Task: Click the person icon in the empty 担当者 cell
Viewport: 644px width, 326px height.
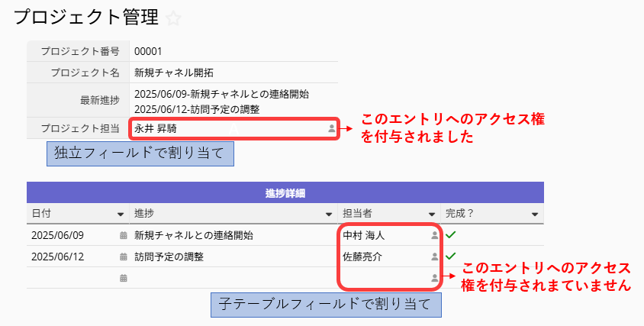Action: coord(435,279)
